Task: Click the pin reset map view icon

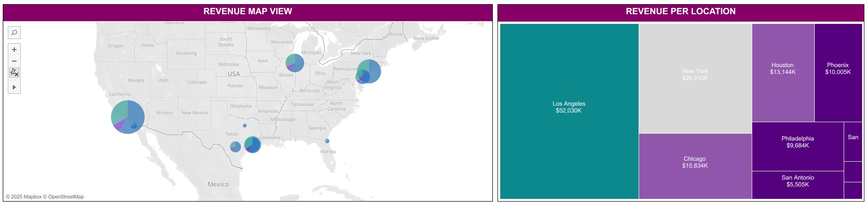Action: tap(14, 73)
